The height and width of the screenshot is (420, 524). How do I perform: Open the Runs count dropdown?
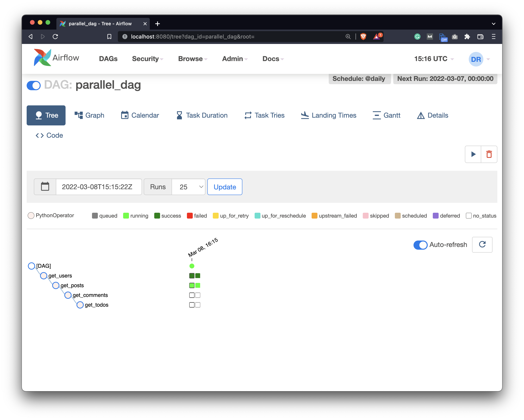(x=188, y=187)
